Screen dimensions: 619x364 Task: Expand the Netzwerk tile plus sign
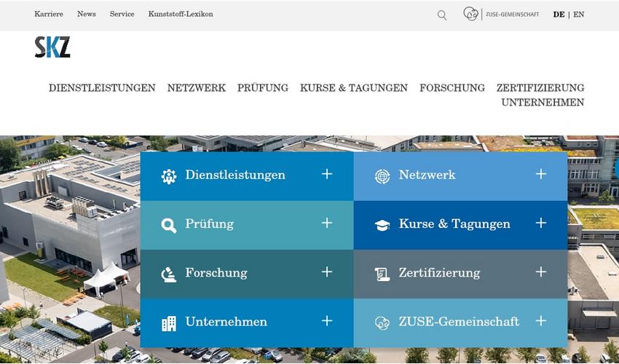pos(541,174)
